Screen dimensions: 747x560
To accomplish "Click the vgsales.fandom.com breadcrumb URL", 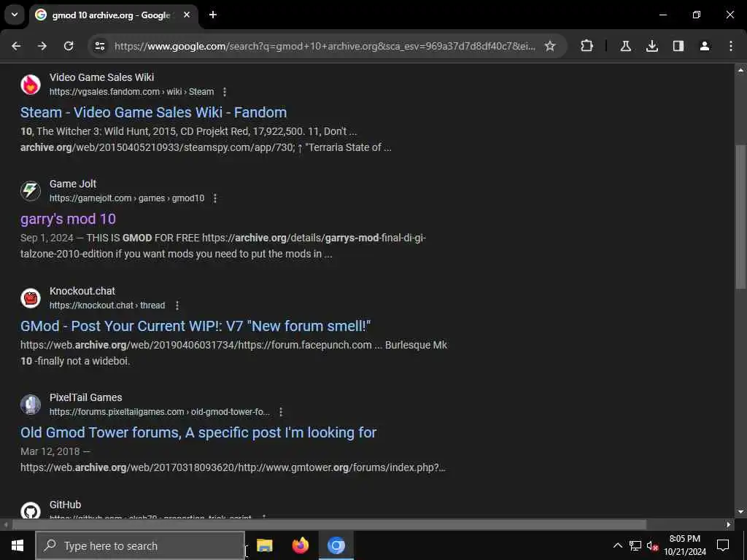I will click(x=131, y=92).
